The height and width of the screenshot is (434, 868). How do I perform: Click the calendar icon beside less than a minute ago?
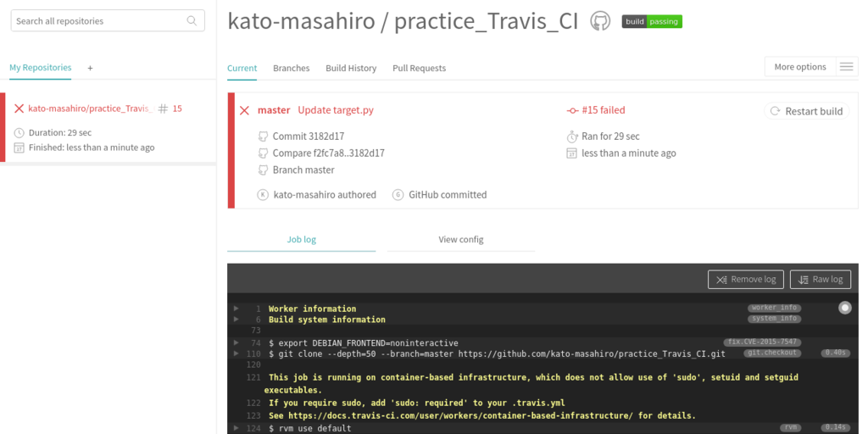572,153
